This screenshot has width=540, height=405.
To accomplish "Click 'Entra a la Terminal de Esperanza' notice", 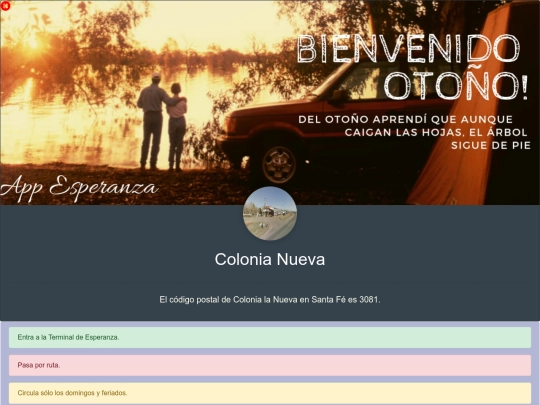I will [x=270, y=338].
